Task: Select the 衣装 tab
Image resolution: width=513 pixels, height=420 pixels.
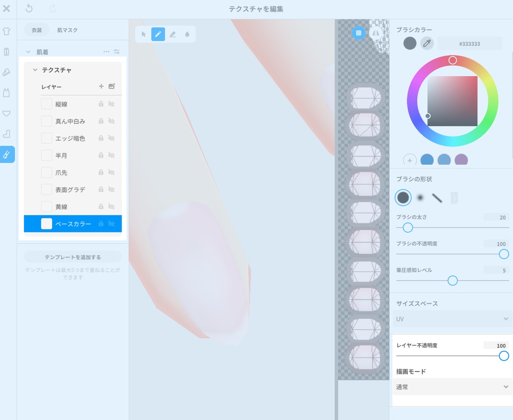Action: [36, 30]
